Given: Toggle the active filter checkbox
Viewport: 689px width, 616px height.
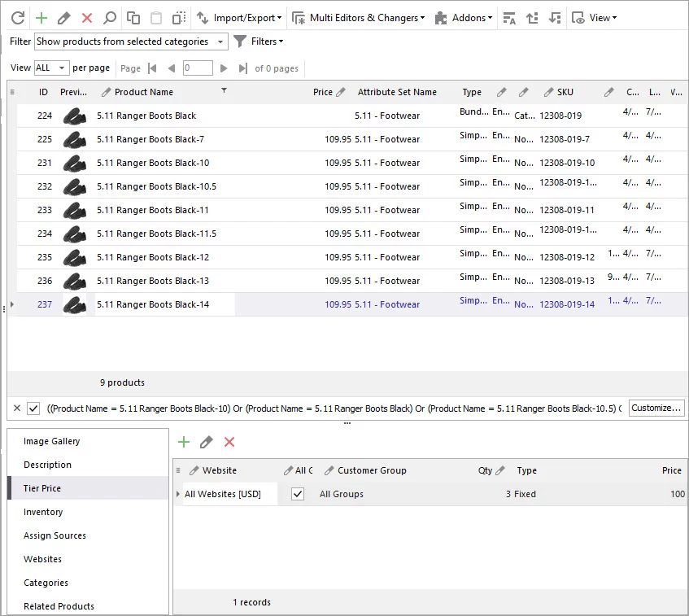Looking at the screenshot, I should (x=33, y=408).
